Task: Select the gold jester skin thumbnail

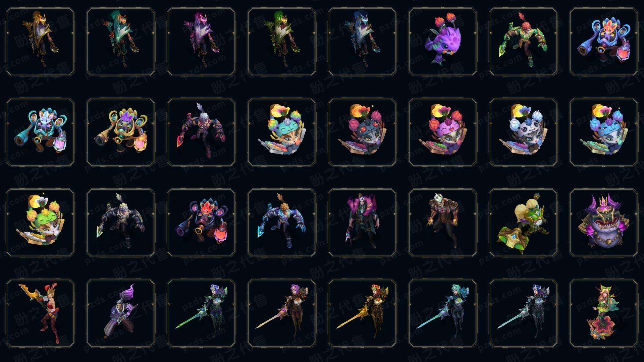Action: 40,42
